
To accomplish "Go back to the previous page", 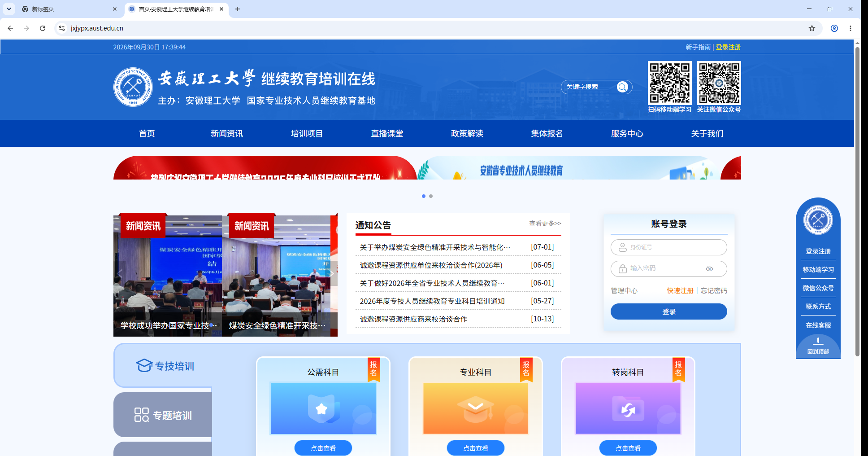I will tap(10, 28).
